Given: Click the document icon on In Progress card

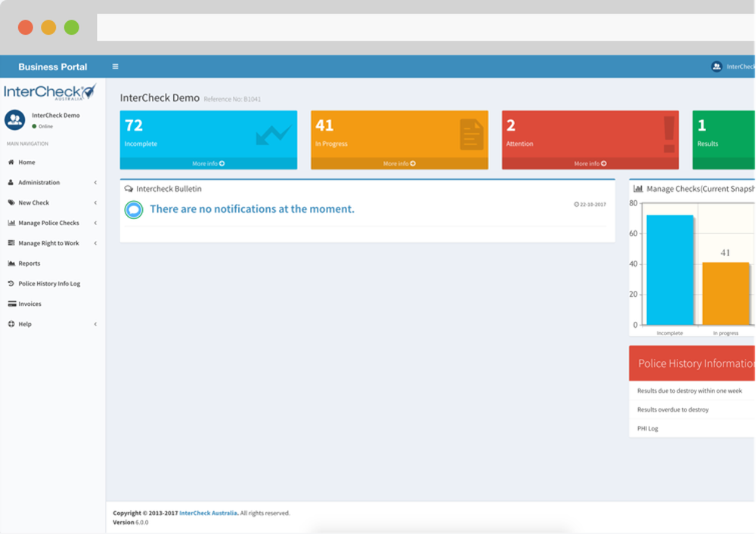Looking at the screenshot, I should click(472, 134).
